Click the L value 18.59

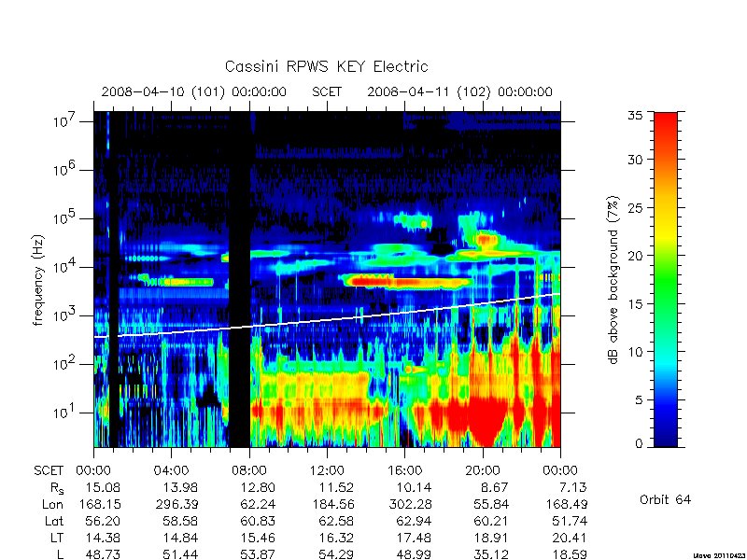[569, 554]
